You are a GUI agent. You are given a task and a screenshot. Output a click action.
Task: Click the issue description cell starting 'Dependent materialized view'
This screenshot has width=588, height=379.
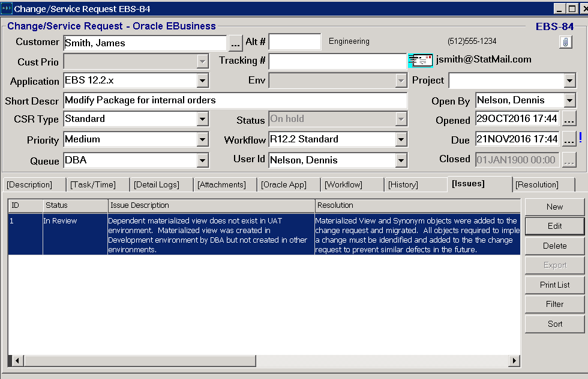point(211,234)
